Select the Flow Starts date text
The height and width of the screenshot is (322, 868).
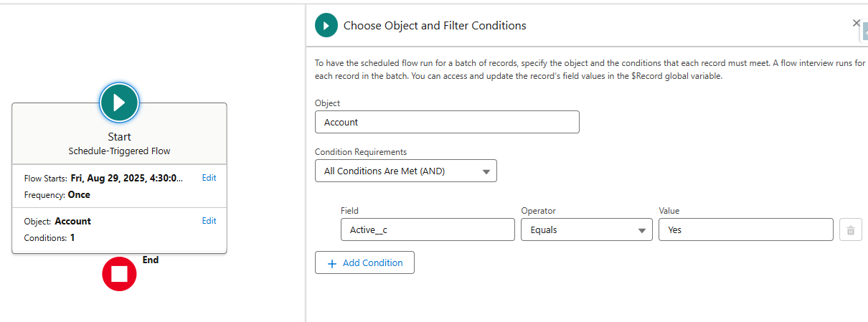pyautogui.click(x=126, y=179)
